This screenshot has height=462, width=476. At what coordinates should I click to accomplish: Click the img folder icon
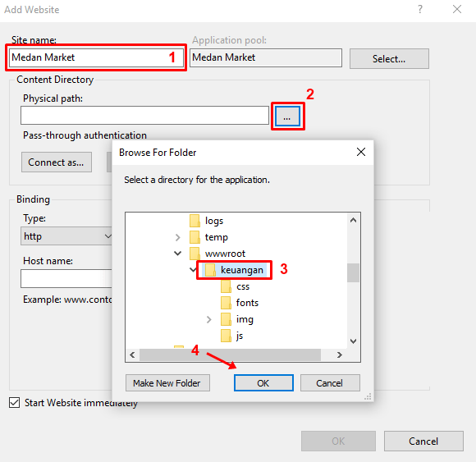[227, 319]
